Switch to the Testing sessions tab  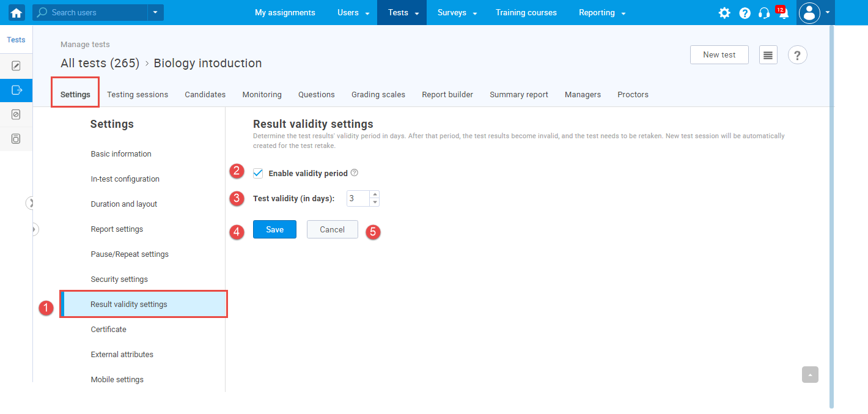pyautogui.click(x=138, y=94)
